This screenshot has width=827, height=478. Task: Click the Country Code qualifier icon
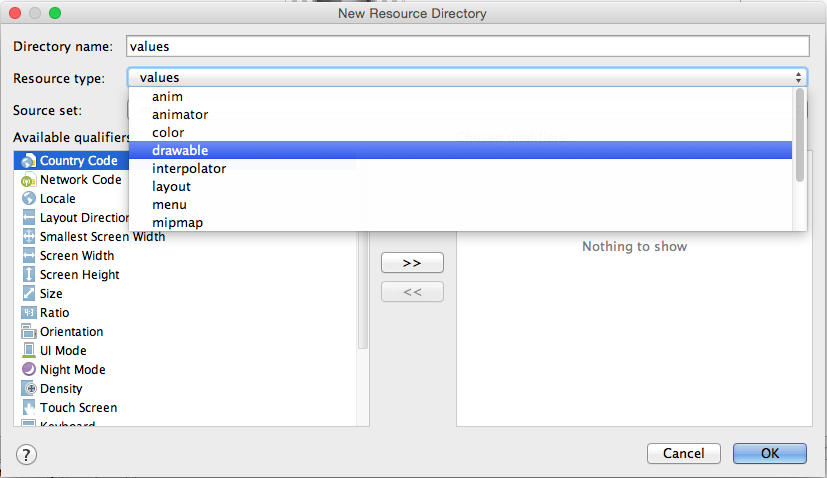[28, 161]
